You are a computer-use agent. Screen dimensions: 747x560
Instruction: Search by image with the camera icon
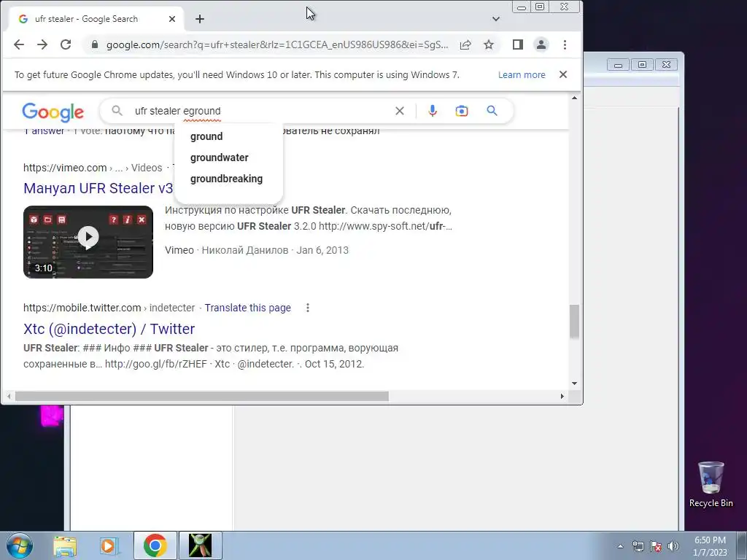[x=462, y=111]
